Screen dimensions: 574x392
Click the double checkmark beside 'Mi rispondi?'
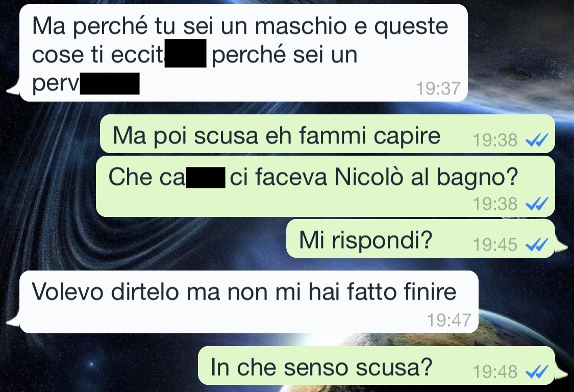(x=537, y=244)
